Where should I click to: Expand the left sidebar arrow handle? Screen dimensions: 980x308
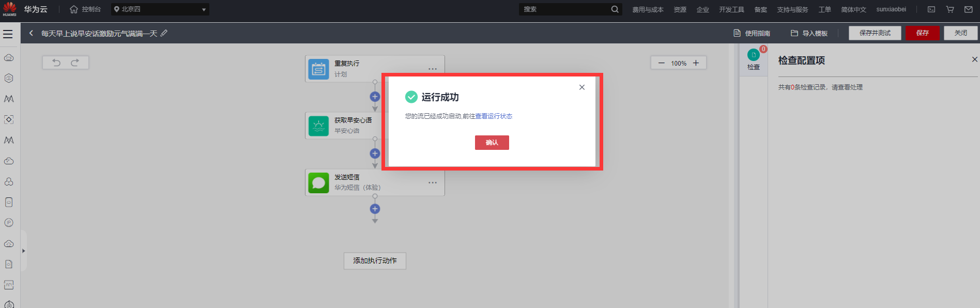[23, 251]
